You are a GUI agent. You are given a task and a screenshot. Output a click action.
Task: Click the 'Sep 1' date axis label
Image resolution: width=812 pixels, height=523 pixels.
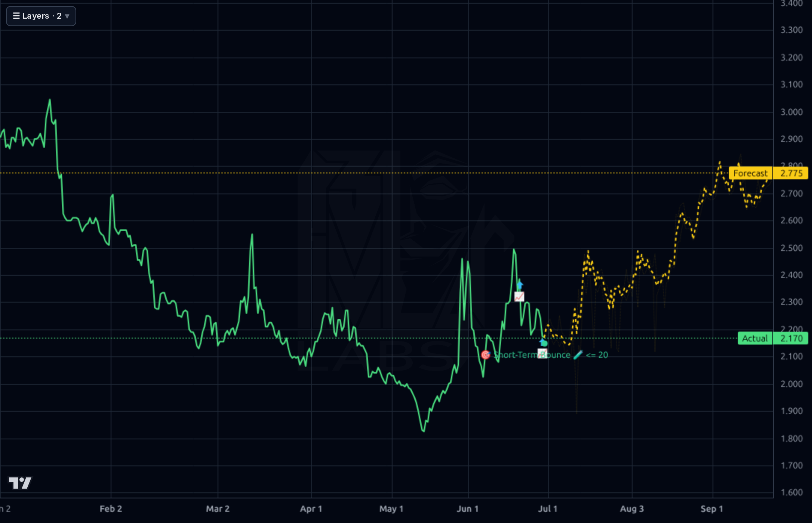click(712, 509)
